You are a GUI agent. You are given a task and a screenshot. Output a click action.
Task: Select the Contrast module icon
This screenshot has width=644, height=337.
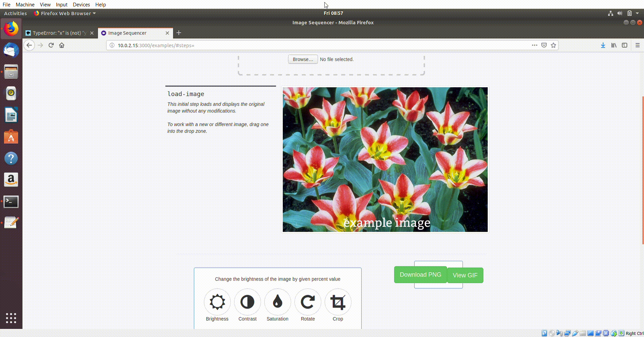[x=247, y=302]
